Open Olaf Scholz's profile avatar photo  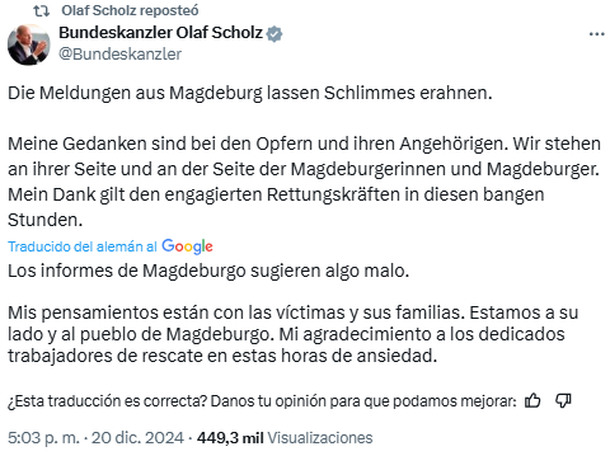pos(27,43)
